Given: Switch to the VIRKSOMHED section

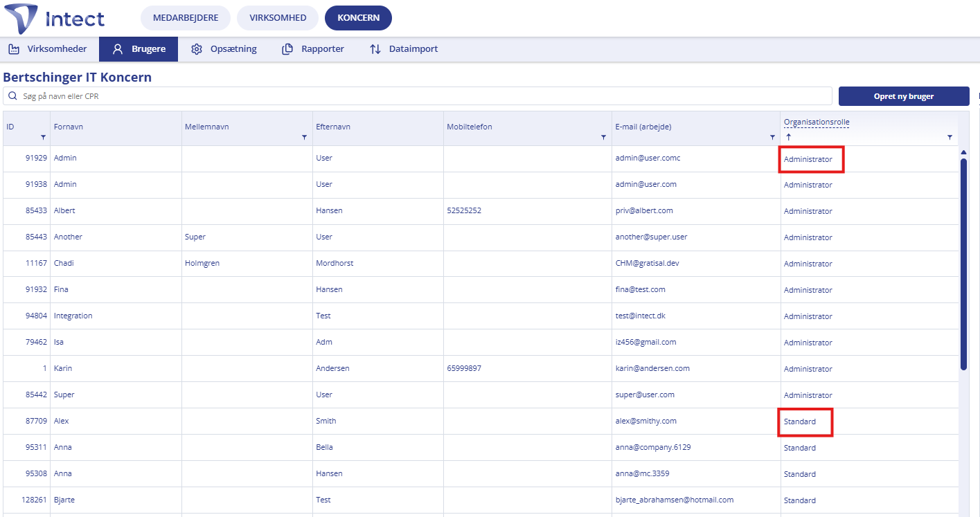Looking at the screenshot, I should (278, 18).
